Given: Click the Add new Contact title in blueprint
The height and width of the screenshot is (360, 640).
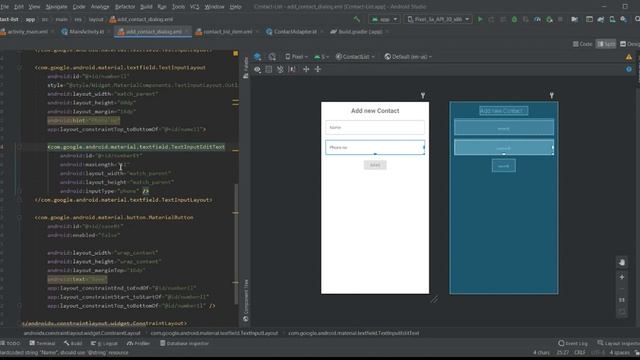Looking at the screenshot, I should [x=504, y=111].
